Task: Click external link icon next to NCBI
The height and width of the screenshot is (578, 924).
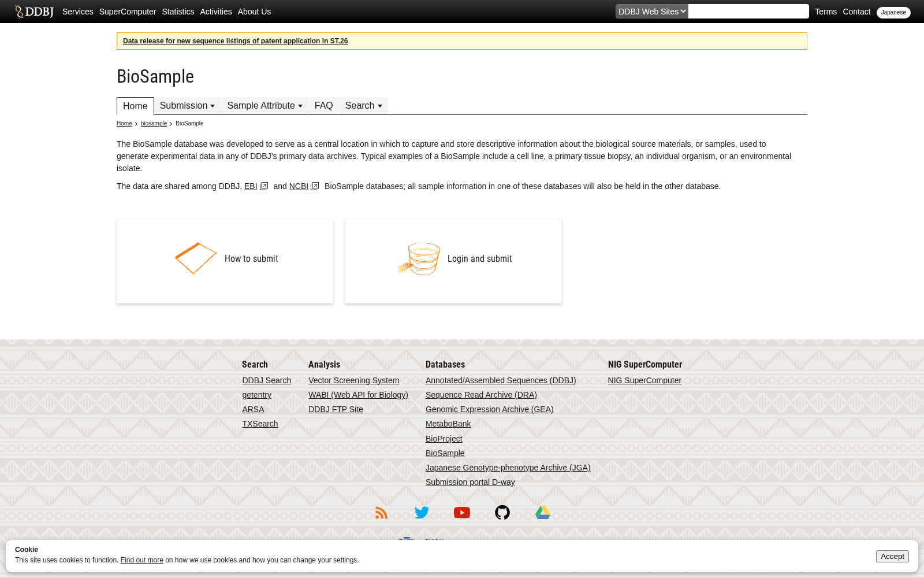Action: tap(315, 186)
